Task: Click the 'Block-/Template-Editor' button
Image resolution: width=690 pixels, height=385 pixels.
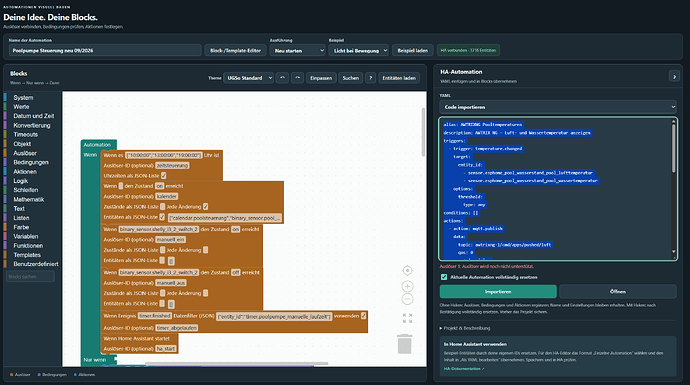Action: pos(235,51)
